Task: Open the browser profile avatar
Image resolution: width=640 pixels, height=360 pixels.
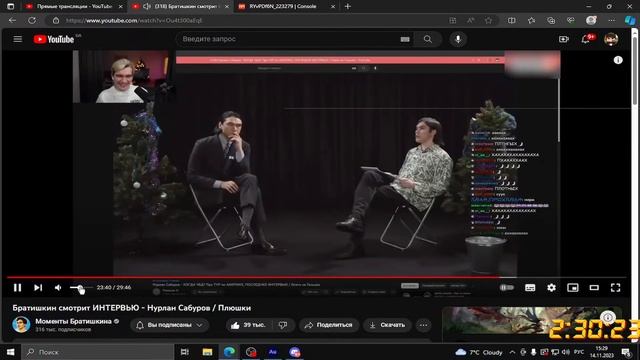Action: [x=591, y=20]
